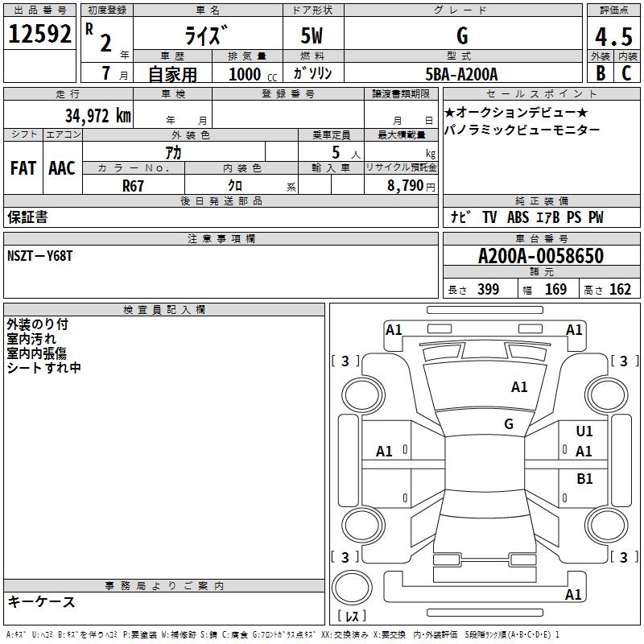Click the inspector note 室内内張傷
This screenshot has width=644, height=644.
(x=36, y=353)
